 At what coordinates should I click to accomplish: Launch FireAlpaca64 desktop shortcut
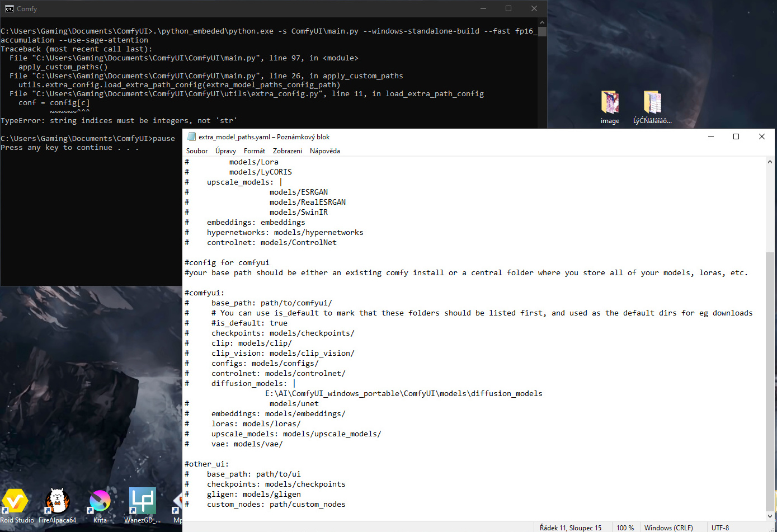coord(57,506)
